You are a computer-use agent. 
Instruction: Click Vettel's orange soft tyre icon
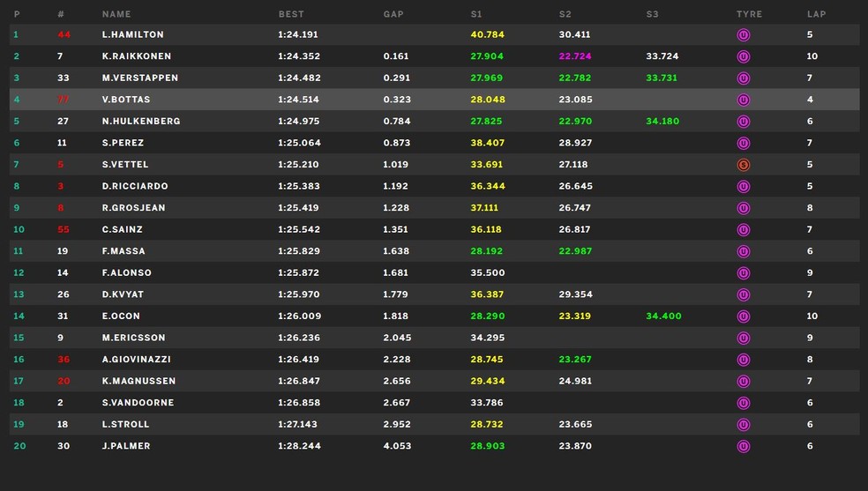point(744,165)
